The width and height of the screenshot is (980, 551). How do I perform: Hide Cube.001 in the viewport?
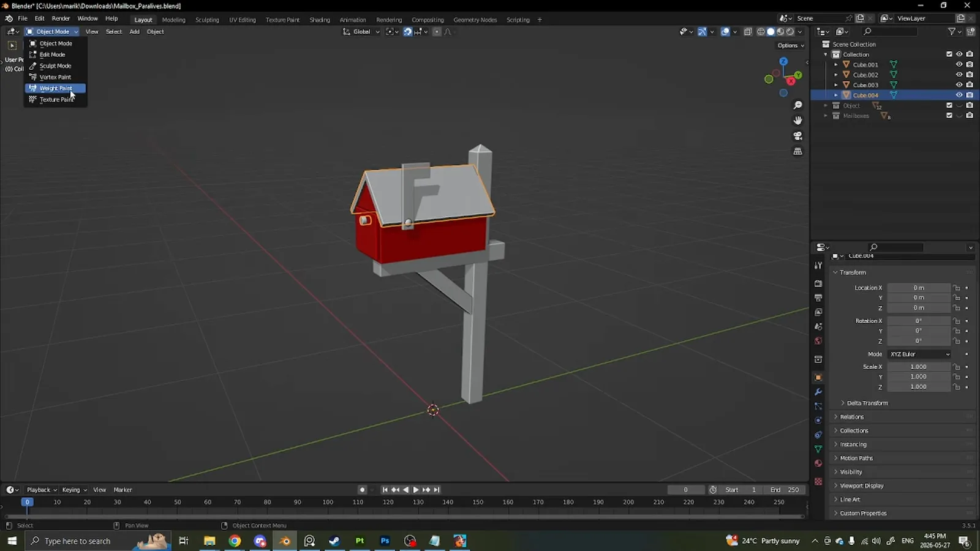959,64
